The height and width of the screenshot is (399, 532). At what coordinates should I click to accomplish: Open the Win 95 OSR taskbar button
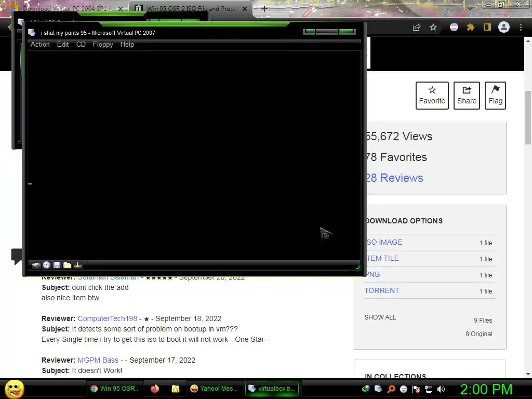click(115, 389)
